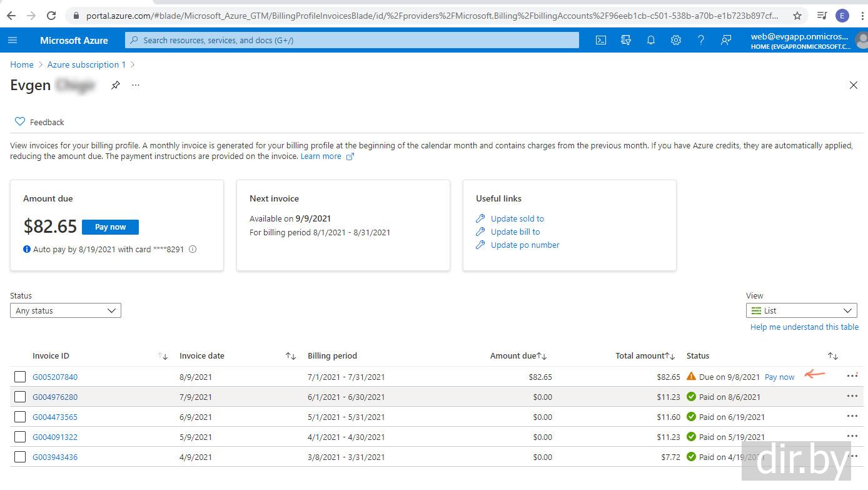Click the search resources input box
This screenshot has width=868, height=490.
tap(352, 40)
